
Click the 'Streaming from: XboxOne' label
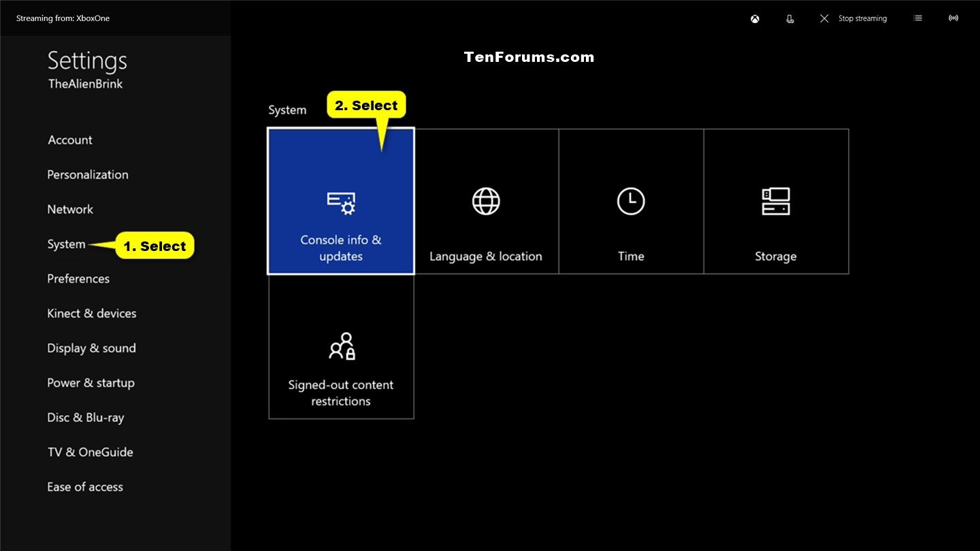[63, 18]
